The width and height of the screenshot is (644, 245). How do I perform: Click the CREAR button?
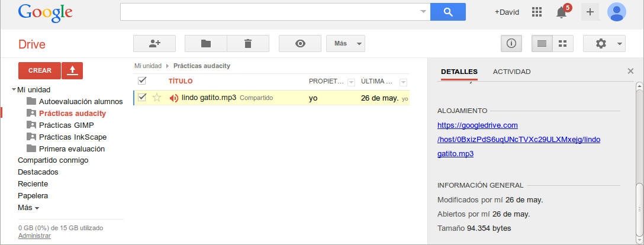click(40, 70)
